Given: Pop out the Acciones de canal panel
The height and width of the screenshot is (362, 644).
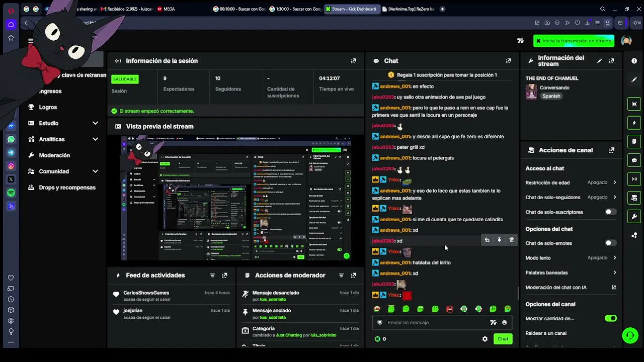Looking at the screenshot, I should coord(611,150).
